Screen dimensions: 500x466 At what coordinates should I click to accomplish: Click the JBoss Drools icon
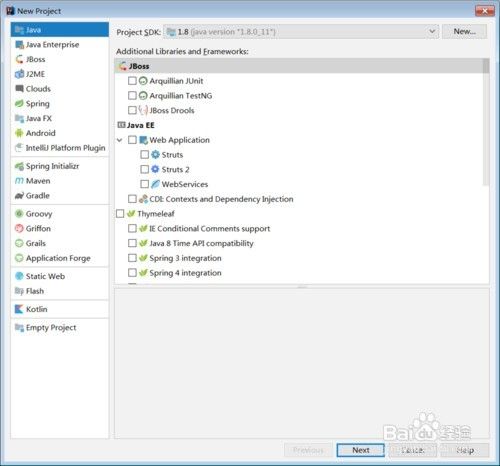pyautogui.click(x=143, y=110)
